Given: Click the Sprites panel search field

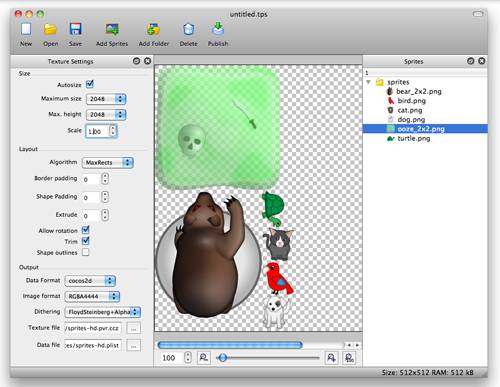Looking at the screenshot, I should pos(425,72).
